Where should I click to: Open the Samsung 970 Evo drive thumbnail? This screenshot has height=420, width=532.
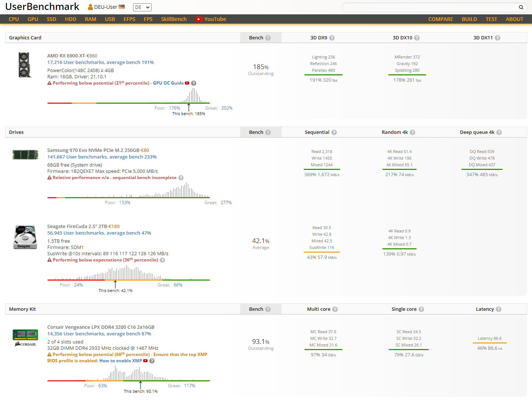pyautogui.click(x=25, y=154)
